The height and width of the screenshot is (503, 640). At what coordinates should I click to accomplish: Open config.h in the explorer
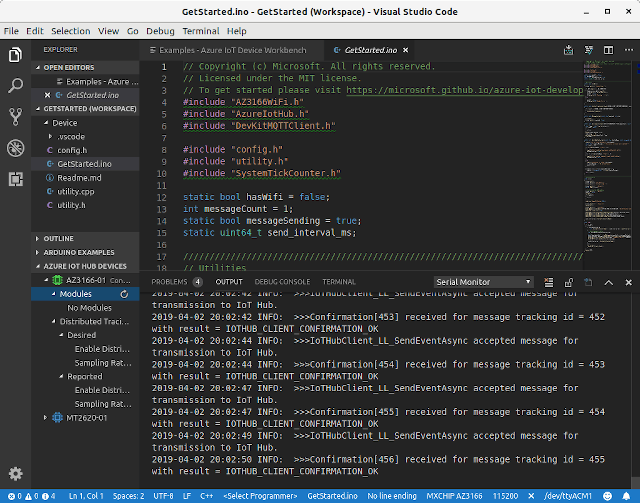85,150
